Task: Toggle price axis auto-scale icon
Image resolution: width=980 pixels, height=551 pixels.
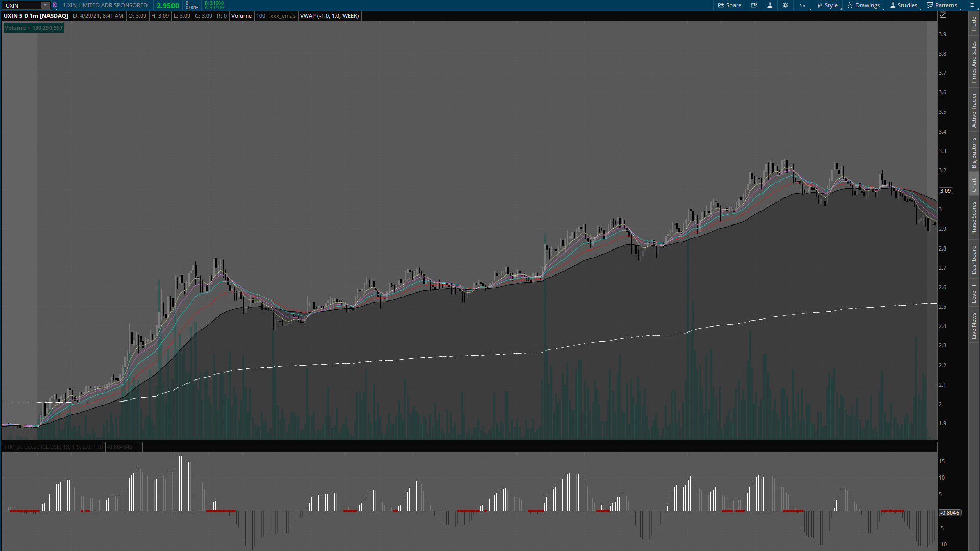Action: (943, 15)
